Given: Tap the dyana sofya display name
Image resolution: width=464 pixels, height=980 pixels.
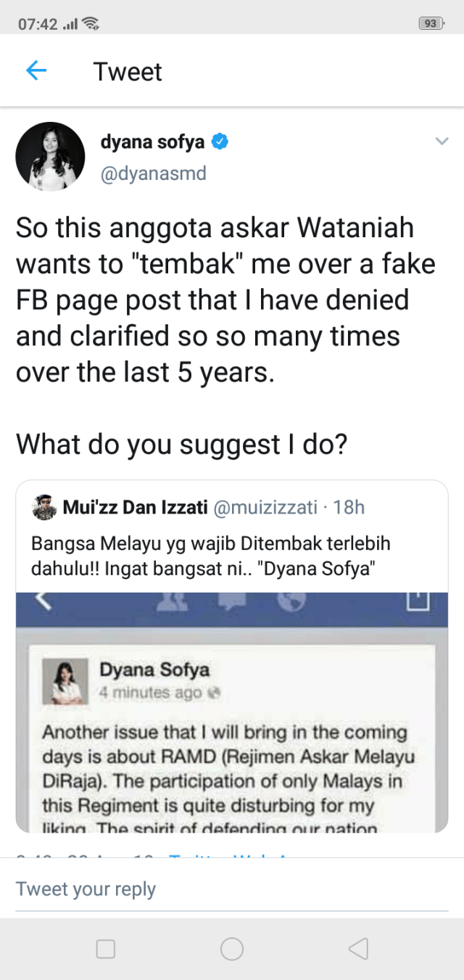Looking at the screenshot, I should click(152, 142).
